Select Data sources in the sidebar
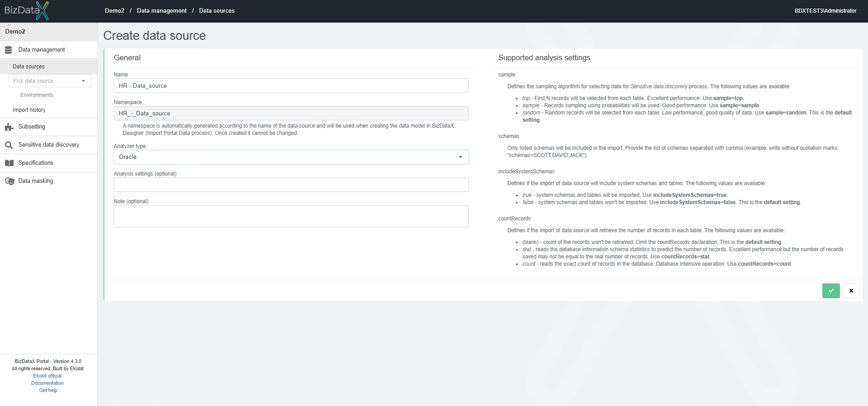Screen dimensions: 868x406 pyautogui.click(x=48, y=67)
